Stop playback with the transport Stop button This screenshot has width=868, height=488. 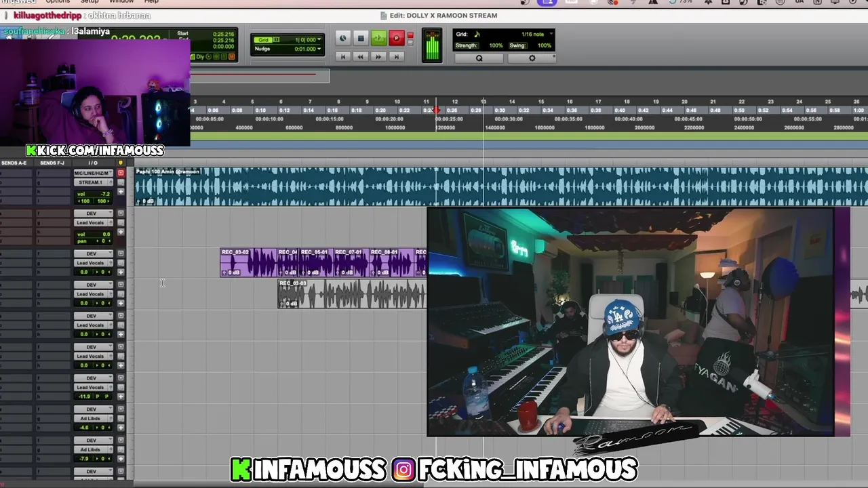point(361,39)
